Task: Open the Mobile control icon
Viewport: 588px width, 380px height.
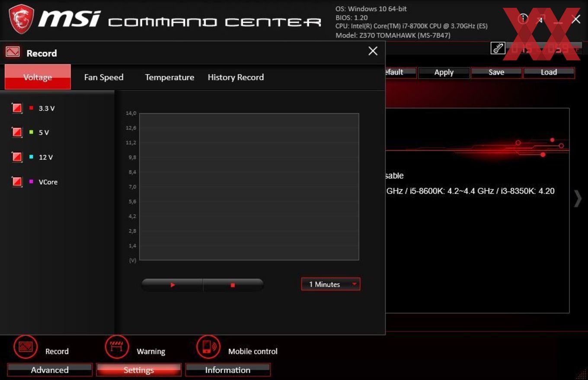Action: coord(208,347)
